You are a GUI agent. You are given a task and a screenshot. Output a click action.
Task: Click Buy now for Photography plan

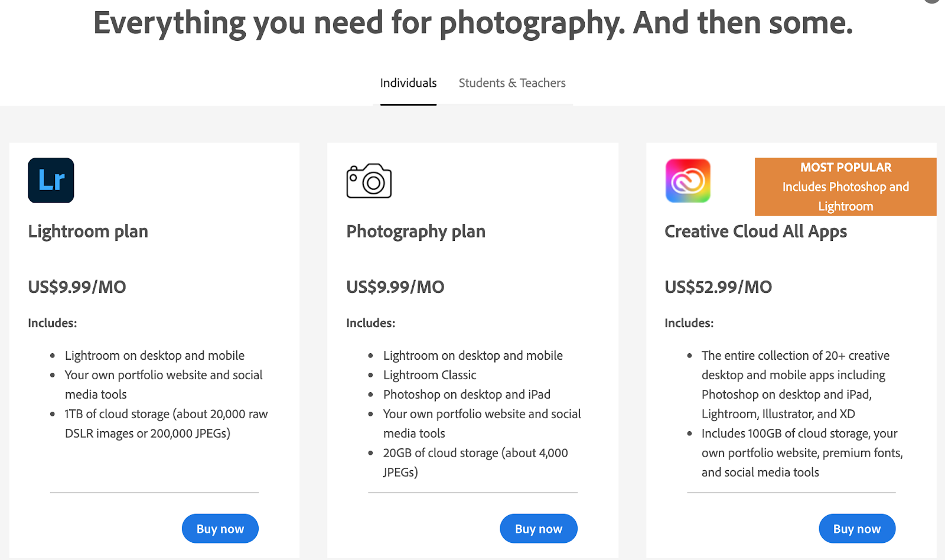point(538,529)
